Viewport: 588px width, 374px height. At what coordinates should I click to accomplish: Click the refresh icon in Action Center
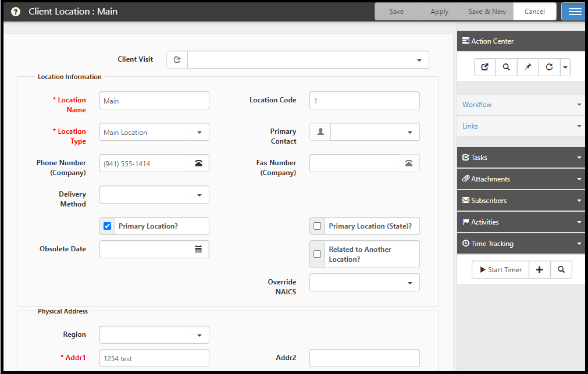click(549, 67)
